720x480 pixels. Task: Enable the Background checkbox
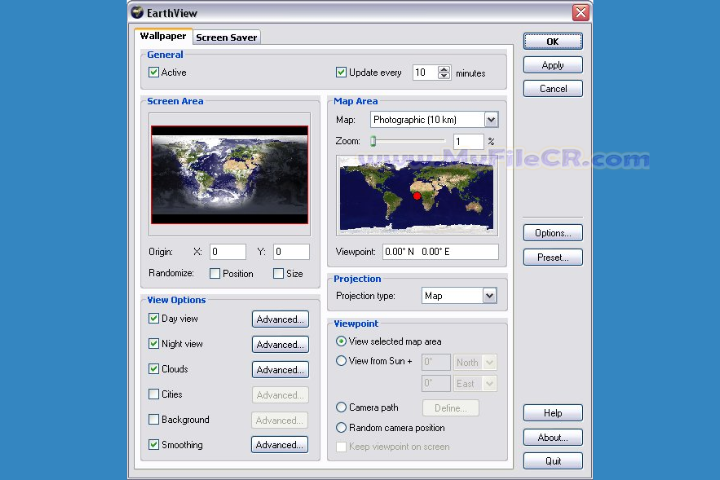click(x=153, y=419)
